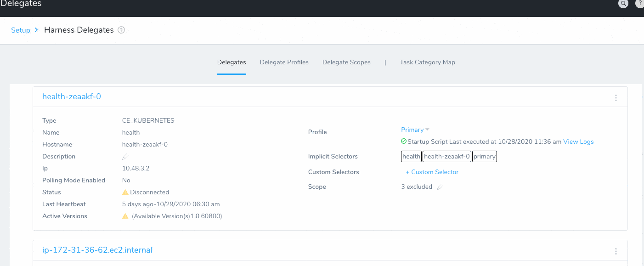Open options menu for health-zeaakf-0 delegate

click(616, 98)
